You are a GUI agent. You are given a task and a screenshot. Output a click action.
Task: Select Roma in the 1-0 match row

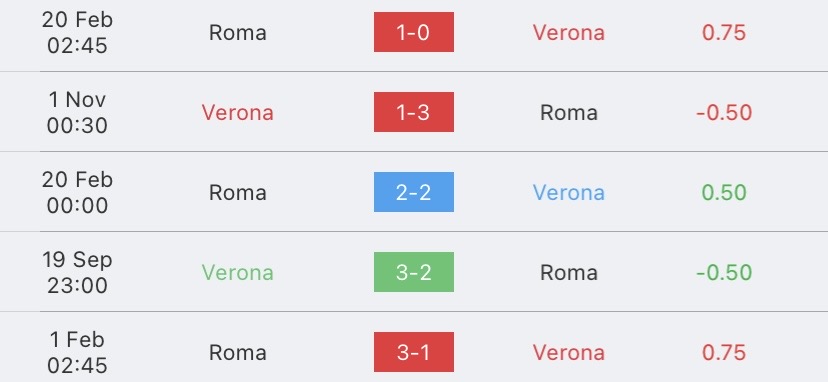[x=238, y=33]
